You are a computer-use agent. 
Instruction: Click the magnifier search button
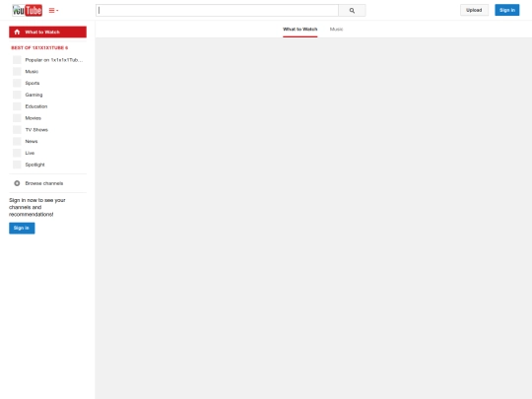(x=352, y=11)
